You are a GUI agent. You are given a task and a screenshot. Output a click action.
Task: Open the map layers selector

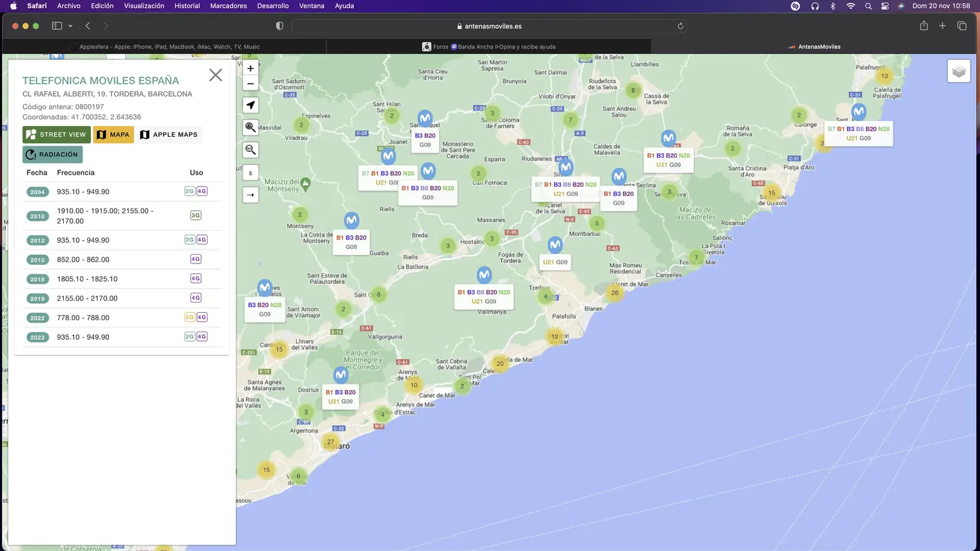pyautogui.click(x=959, y=71)
